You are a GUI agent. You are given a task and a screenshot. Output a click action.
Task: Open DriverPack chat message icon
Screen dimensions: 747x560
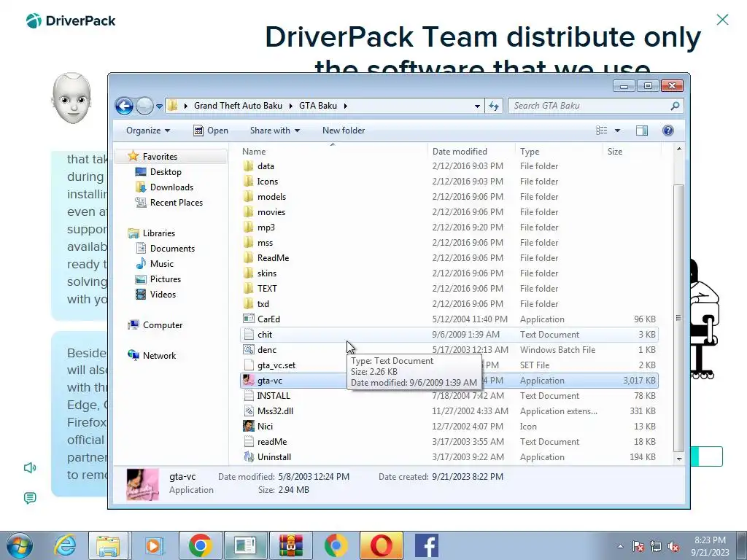click(x=29, y=498)
